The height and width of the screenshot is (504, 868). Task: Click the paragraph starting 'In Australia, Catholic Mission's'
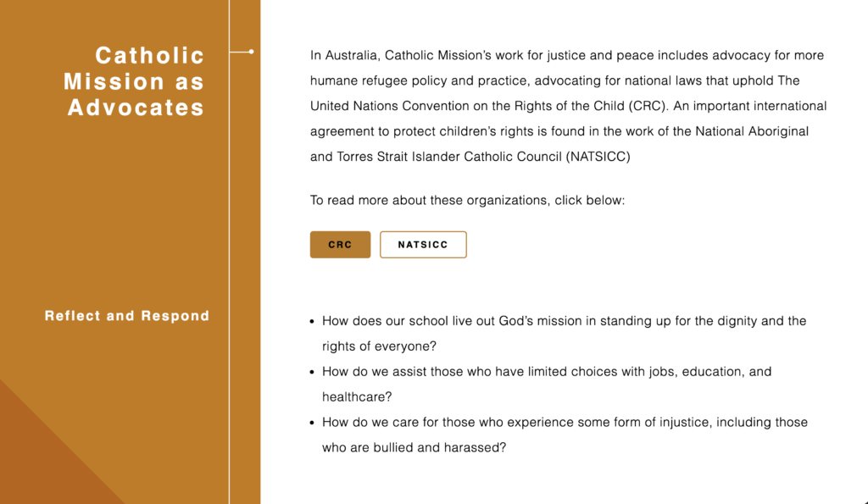point(569,106)
